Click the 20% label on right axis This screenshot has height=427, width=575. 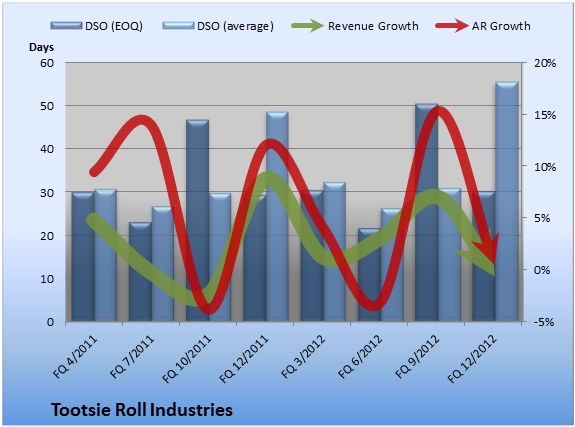[545, 63]
